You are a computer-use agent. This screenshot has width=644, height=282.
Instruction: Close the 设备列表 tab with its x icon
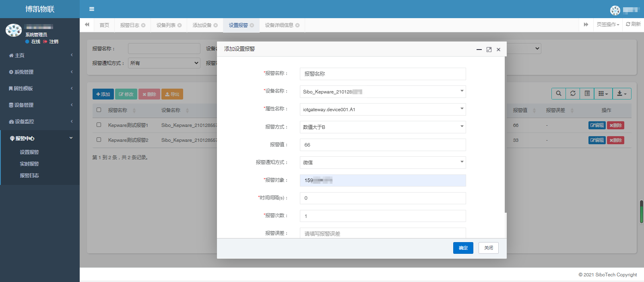coord(180,25)
